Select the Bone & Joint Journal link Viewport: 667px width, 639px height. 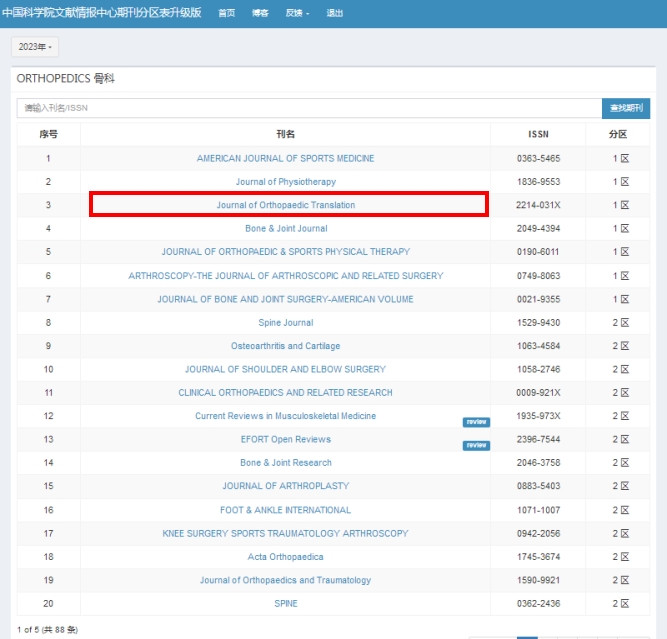[286, 229]
